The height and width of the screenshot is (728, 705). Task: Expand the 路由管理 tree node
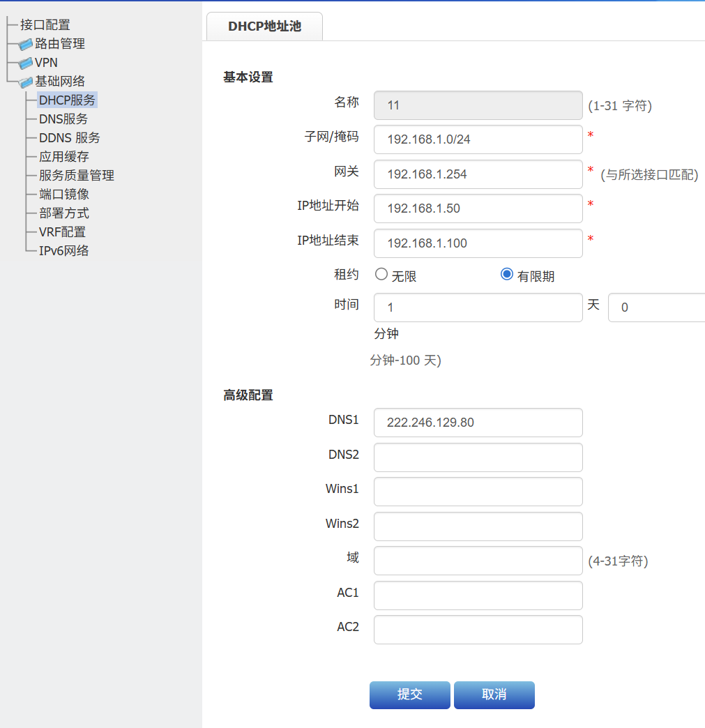coord(60,44)
